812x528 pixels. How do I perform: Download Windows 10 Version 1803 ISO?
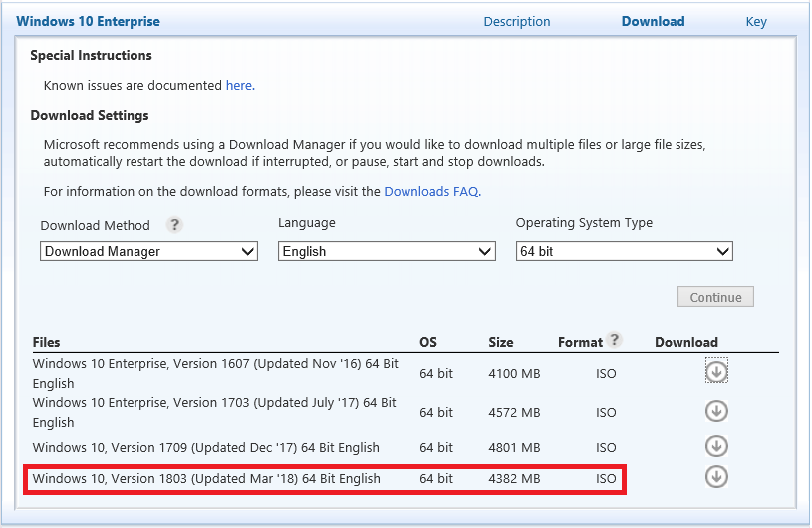pyautogui.click(x=716, y=477)
